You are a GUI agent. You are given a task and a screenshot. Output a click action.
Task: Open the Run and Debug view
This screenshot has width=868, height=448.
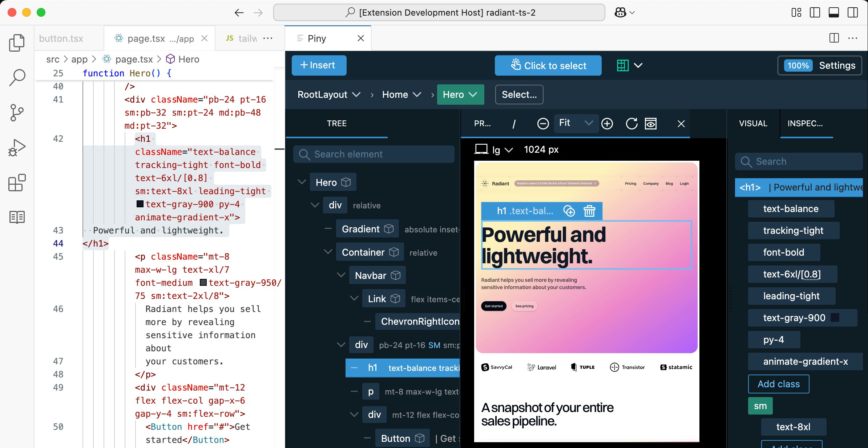[17, 147]
